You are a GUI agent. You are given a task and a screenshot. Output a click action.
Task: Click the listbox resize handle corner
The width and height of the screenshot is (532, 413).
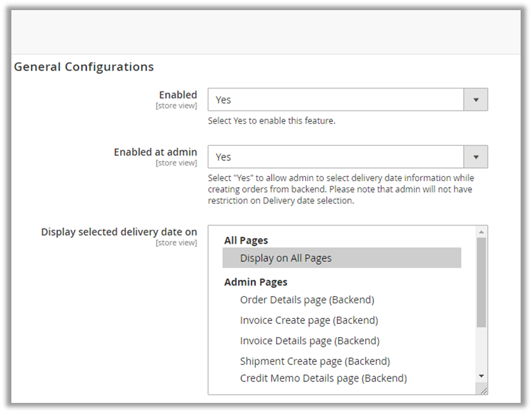(x=483, y=391)
